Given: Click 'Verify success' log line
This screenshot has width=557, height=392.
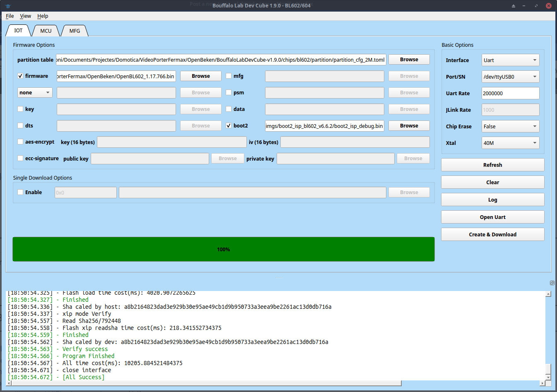Looking at the screenshot, I should point(58,349).
